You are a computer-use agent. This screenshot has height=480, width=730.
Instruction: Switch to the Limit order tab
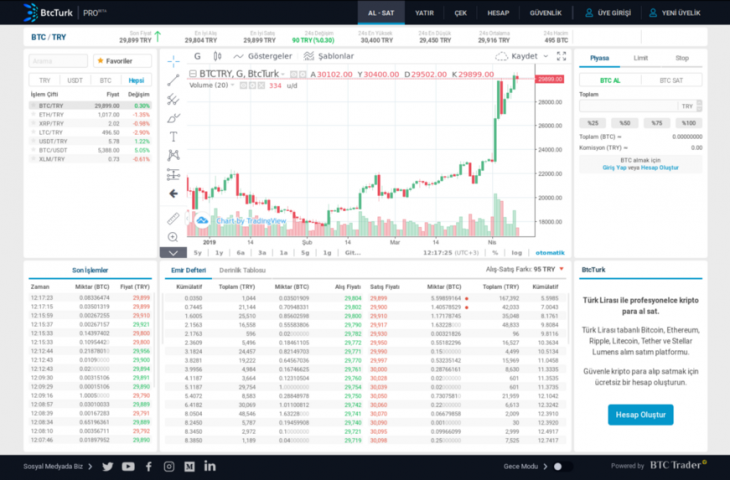click(641, 58)
